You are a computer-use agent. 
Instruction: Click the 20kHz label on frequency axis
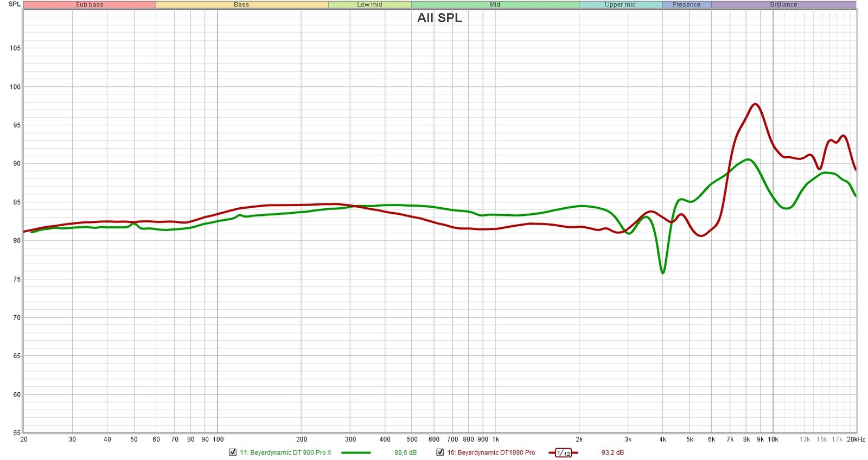coord(856,439)
